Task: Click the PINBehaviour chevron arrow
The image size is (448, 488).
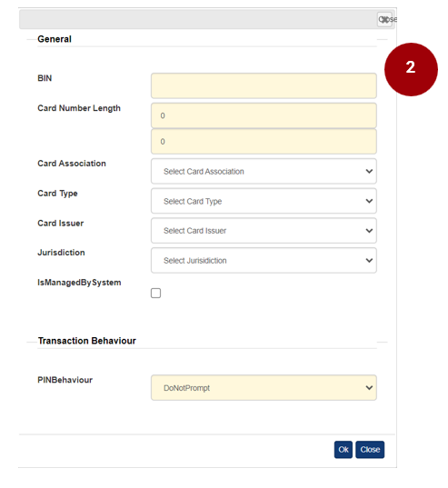Action: click(x=369, y=388)
